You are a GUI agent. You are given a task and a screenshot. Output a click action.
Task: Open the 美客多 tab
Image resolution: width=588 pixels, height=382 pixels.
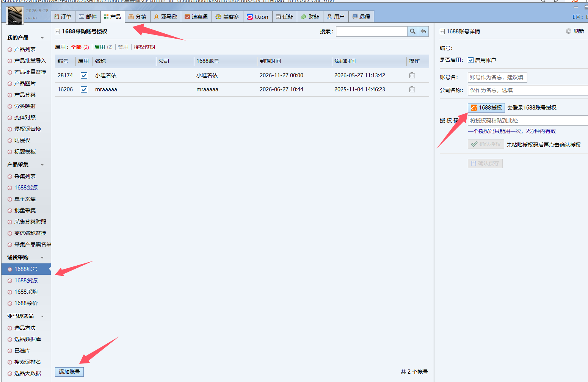click(x=227, y=17)
